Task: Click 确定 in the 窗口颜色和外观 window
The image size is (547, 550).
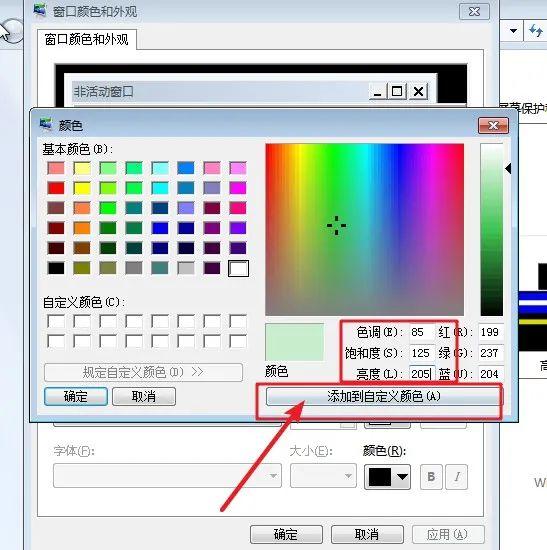Action: click(x=286, y=534)
